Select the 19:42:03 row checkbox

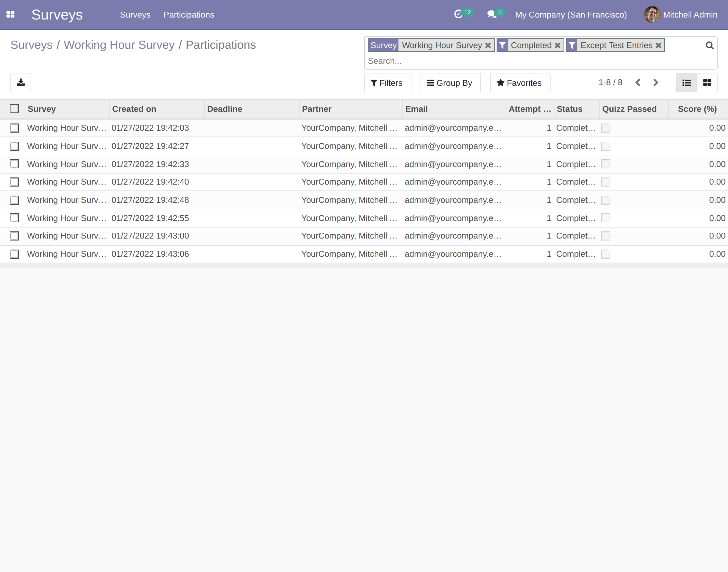(14, 128)
